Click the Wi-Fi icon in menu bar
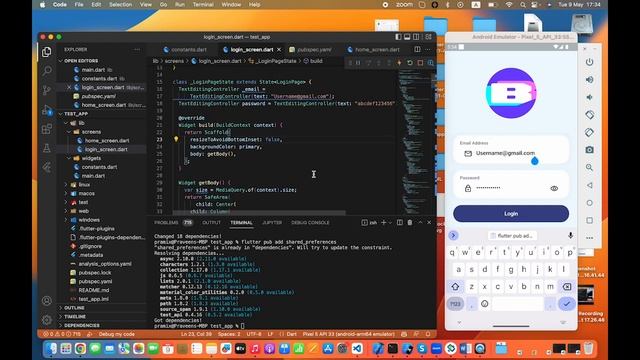This screenshot has width=640, height=360. click(x=509, y=4)
